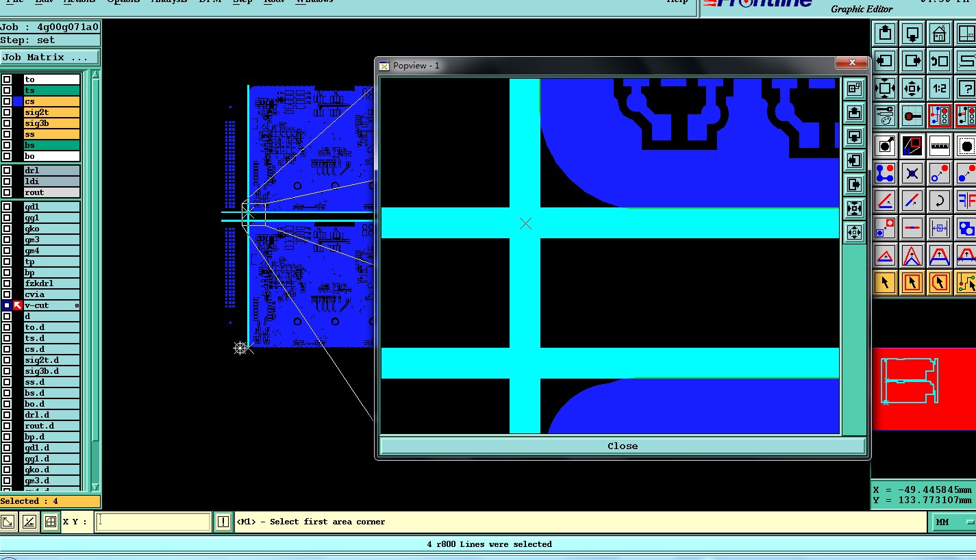Click the red triangle over blue line icon
This screenshot has height=560, width=976.
(x=885, y=255)
